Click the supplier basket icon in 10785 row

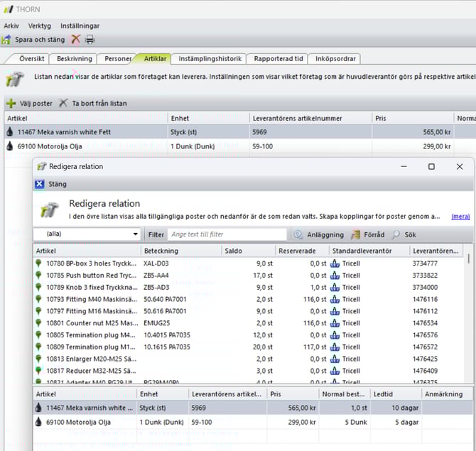tap(335, 276)
